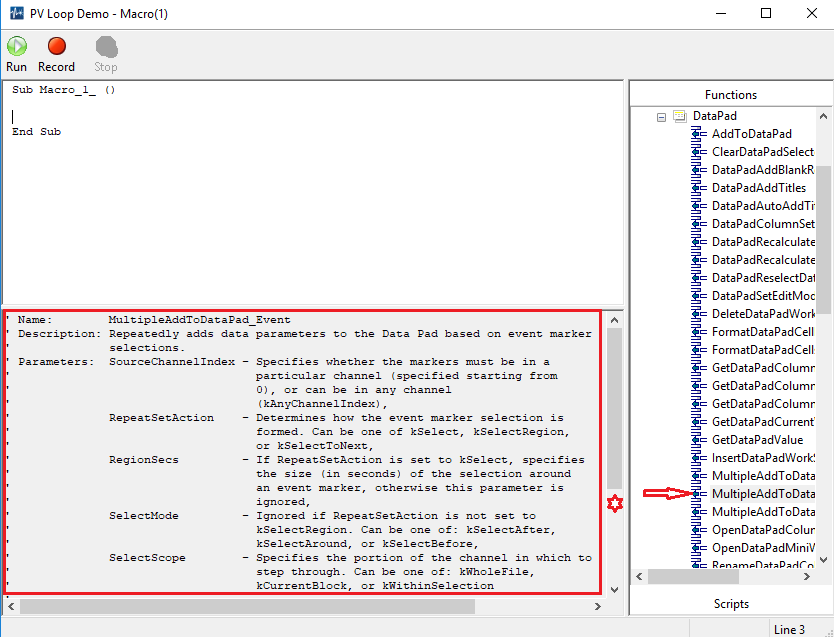Choose the OpenDataPadMiniWindow function entry
The height and width of the screenshot is (637, 834).
762,548
